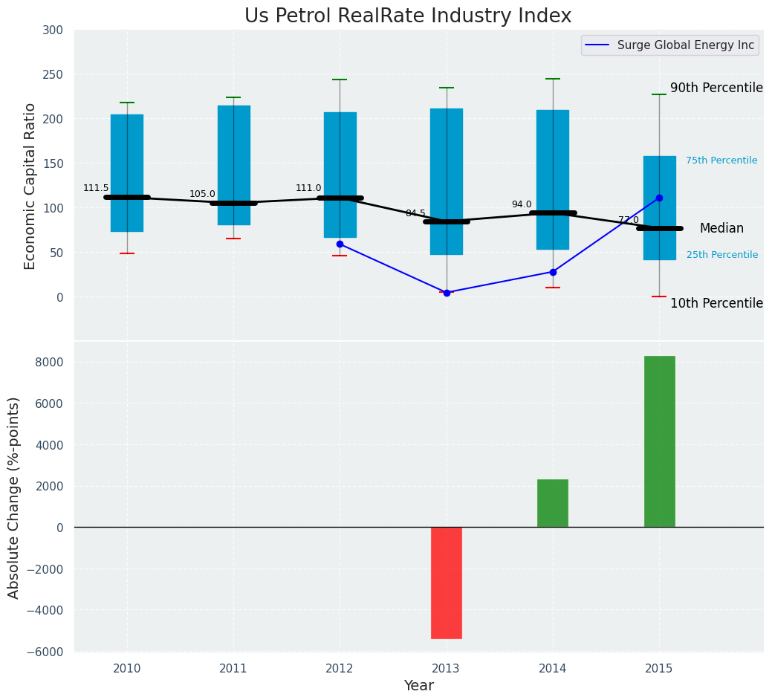The width and height of the screenshot is (772, 700).
Task: Click the 75th Percentile label
Action: (x=721, y=161)
